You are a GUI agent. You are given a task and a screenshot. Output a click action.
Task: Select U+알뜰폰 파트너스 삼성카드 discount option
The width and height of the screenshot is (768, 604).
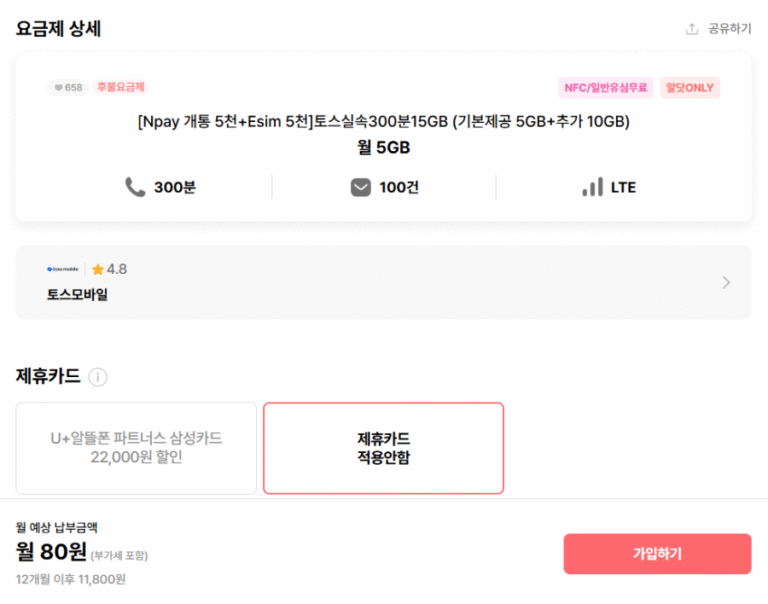click(136, 448)
